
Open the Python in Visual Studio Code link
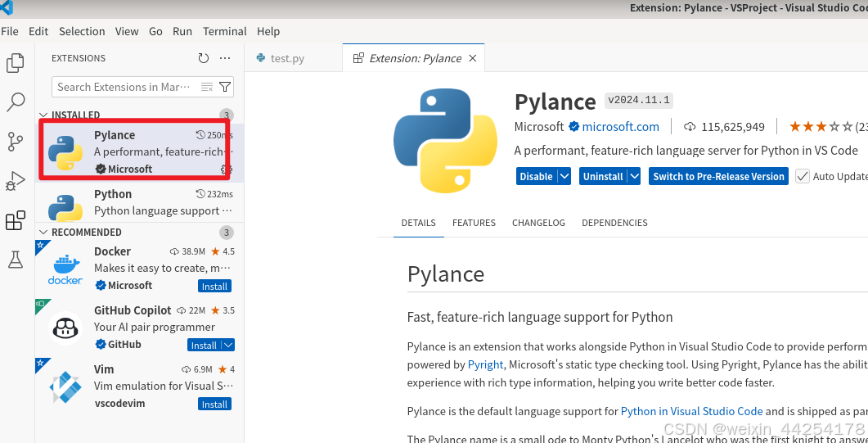click(692, 411)
